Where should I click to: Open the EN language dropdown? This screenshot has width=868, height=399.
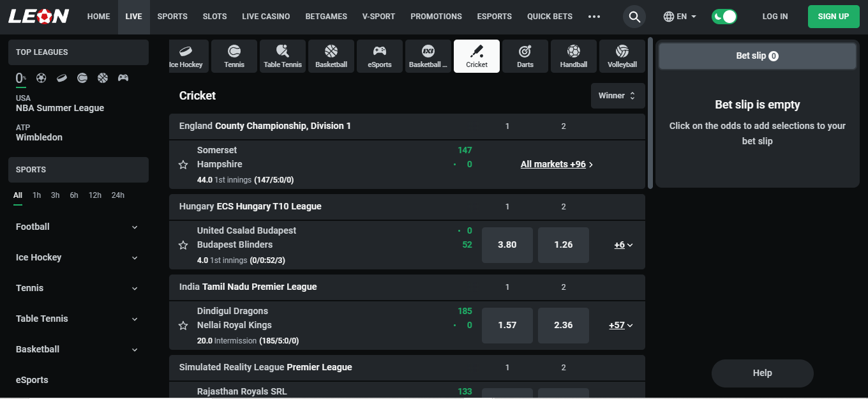tap(680, 17)
